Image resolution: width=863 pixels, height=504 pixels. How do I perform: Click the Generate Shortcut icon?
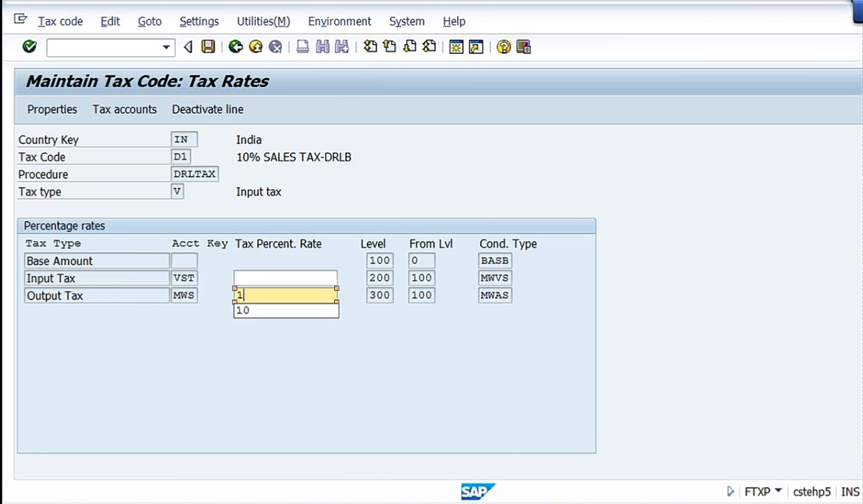[x=476, y=47]
